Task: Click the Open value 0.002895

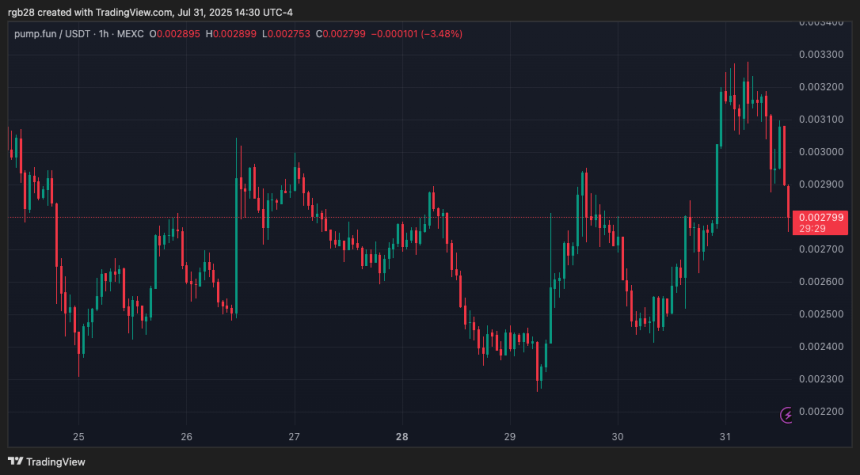Action: point(177,34)
